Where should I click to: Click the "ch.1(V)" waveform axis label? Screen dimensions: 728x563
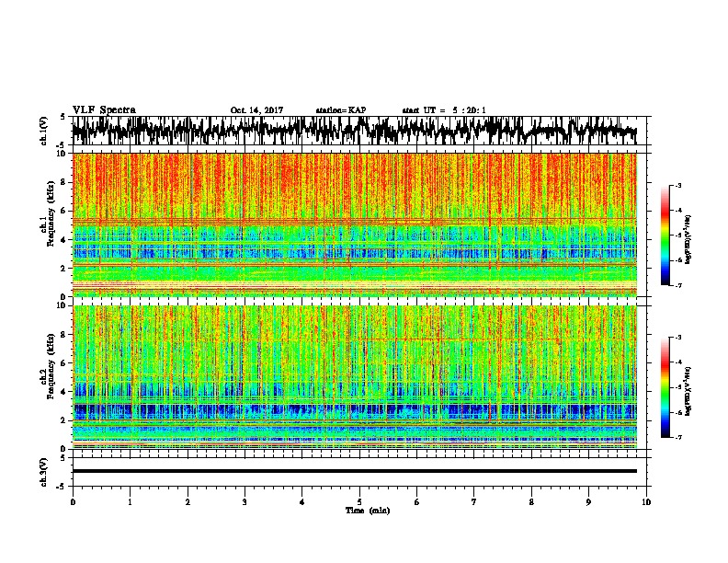pos(43,131)
